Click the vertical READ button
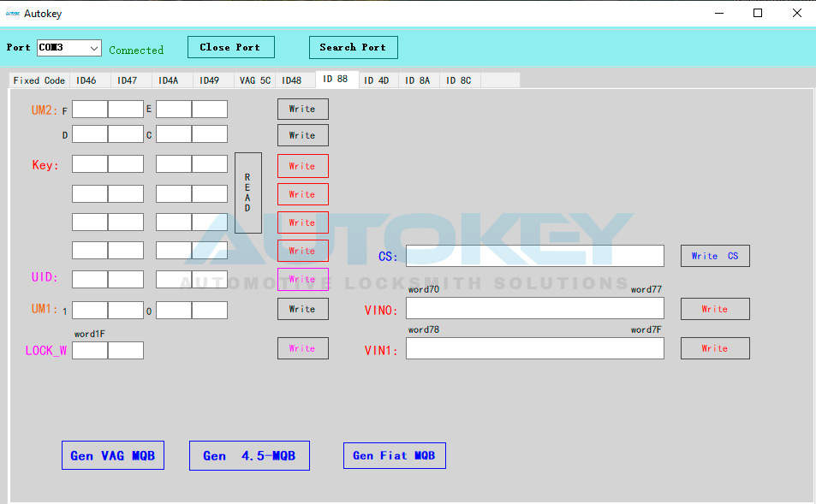 pyautogui.click(x=248, y=193)
